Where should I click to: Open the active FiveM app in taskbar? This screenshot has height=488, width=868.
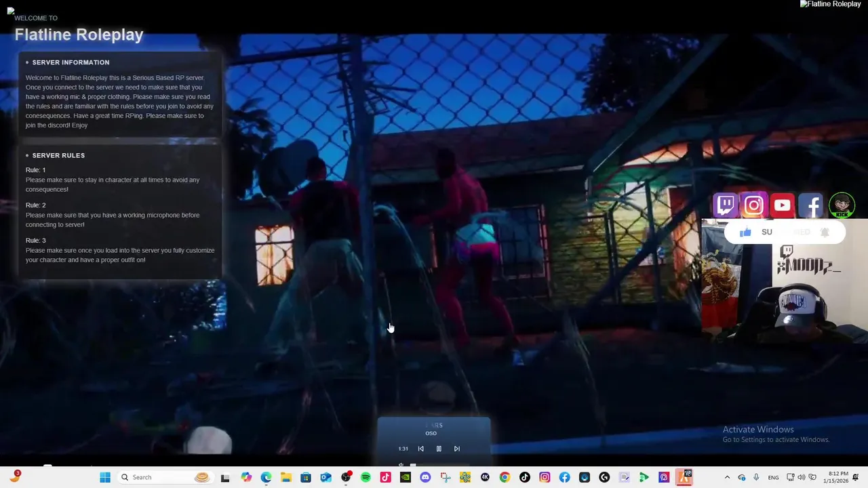coord(684,477)
